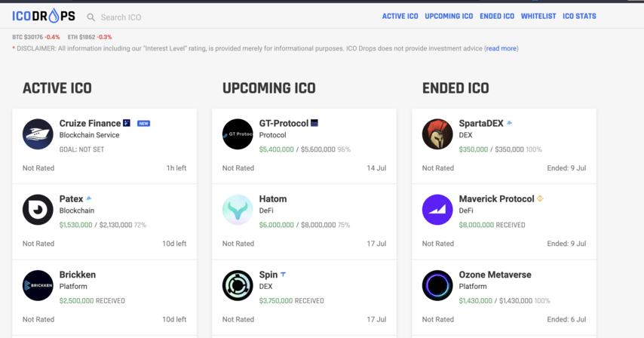Follow the disclaimer's read more link
The width and height of the screenshot is (644, 338).
[x=501, y=48]
